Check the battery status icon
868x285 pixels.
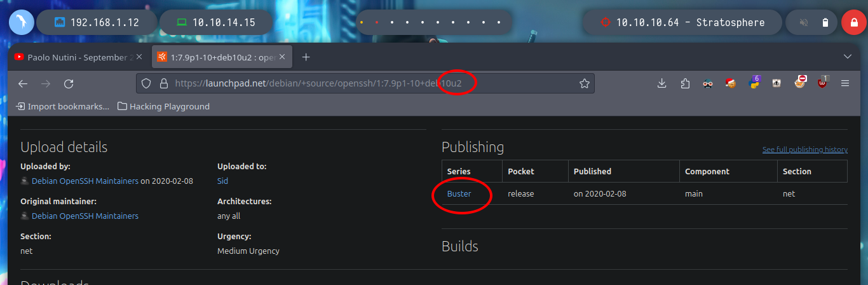tap(825, 22)
